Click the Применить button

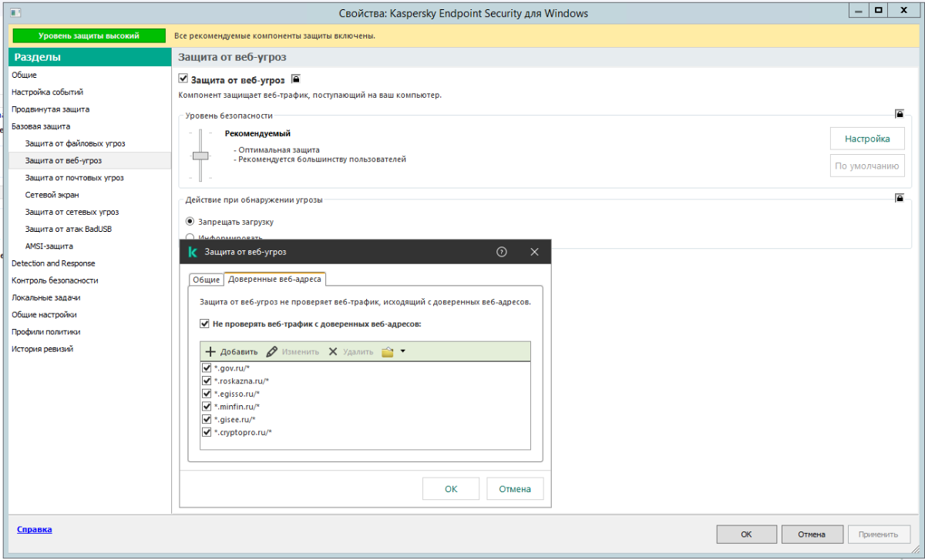[x=878, y=534]
